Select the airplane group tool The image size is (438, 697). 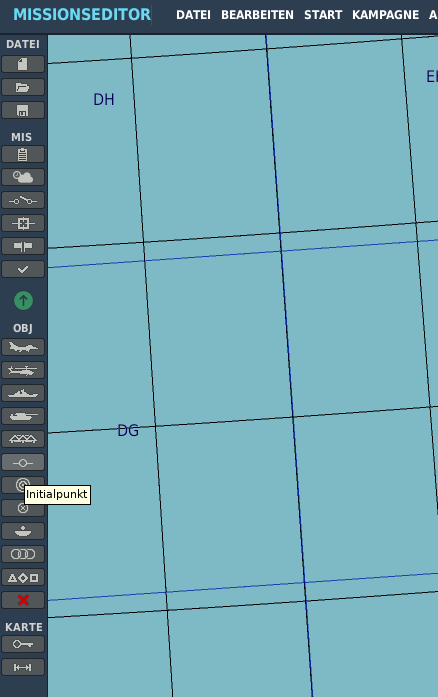coord(23,347)
